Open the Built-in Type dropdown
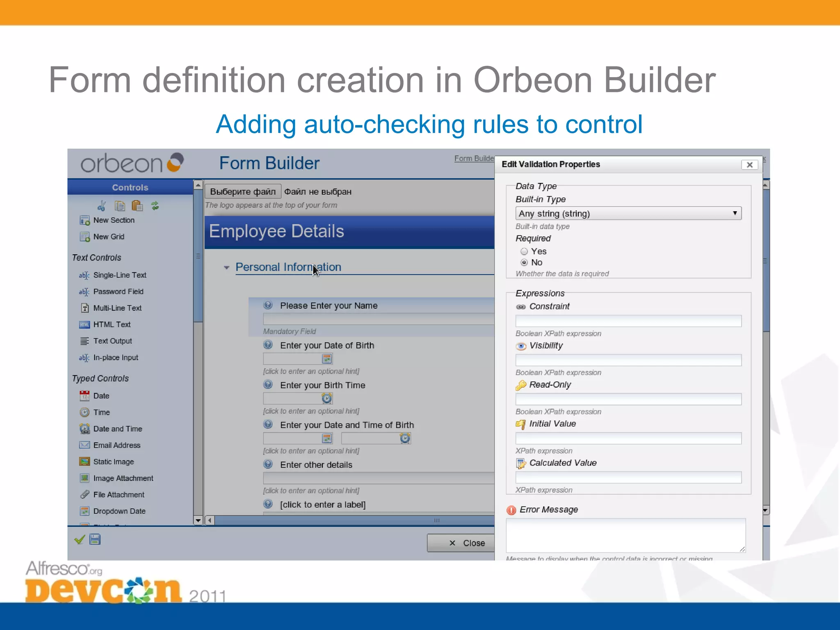 628,213
